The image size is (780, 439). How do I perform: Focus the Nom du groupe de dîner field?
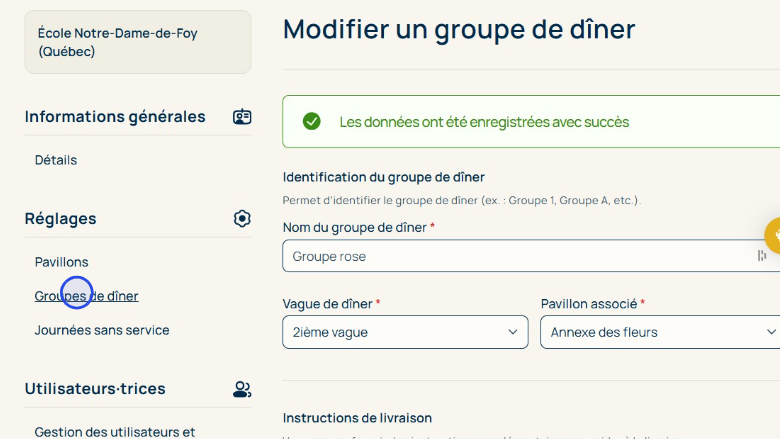coord(520,256)
